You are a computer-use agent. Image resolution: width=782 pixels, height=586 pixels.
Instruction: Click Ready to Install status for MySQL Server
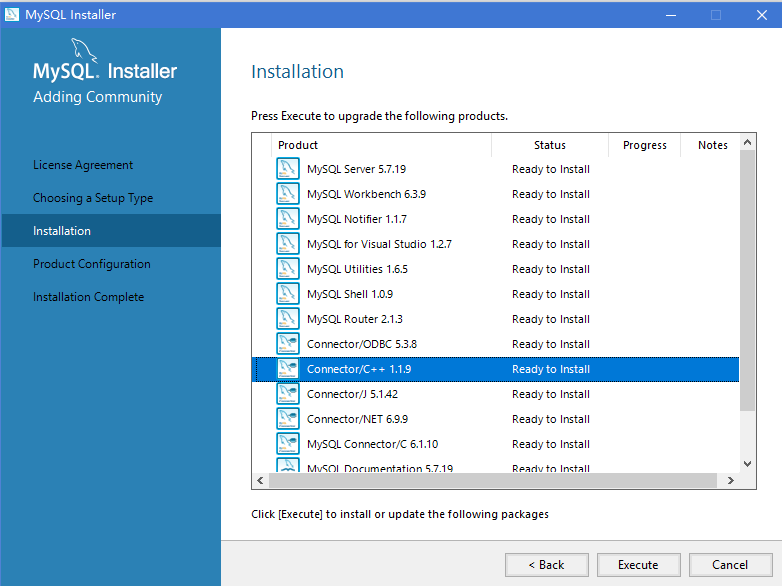(551, 169)
